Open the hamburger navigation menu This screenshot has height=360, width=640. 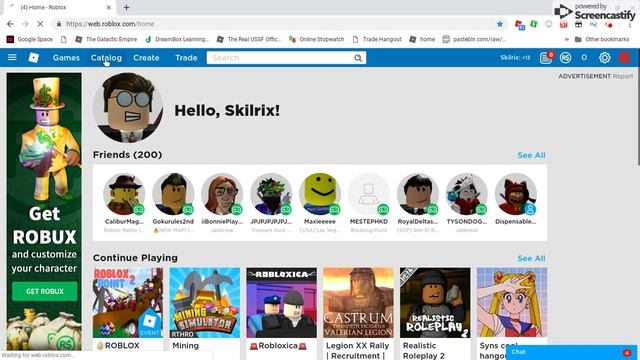12,58
